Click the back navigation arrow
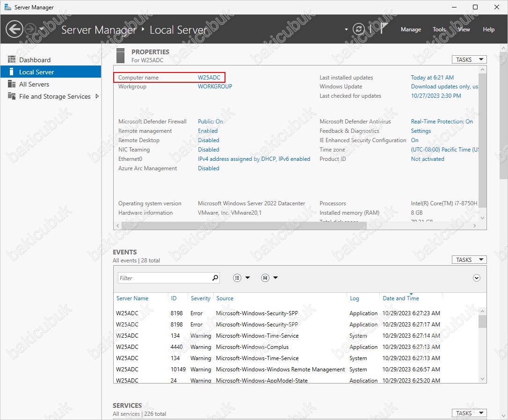 14,29
